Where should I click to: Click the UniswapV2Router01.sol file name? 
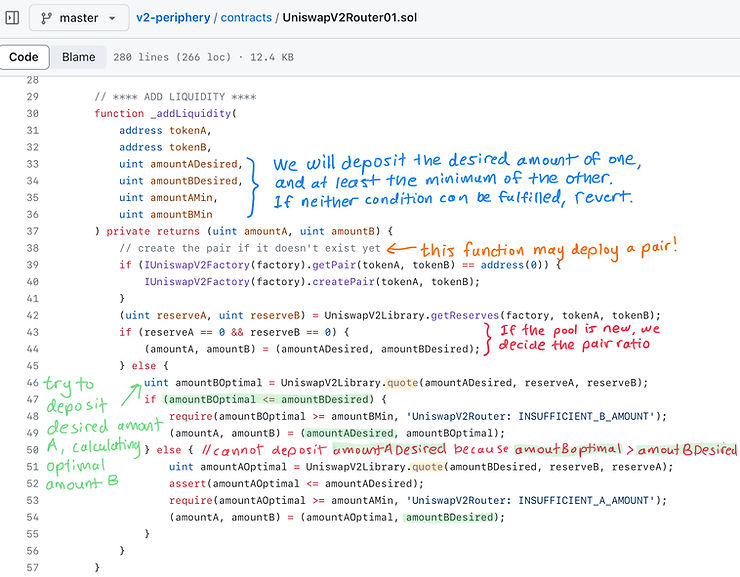(x=350, y=18)
